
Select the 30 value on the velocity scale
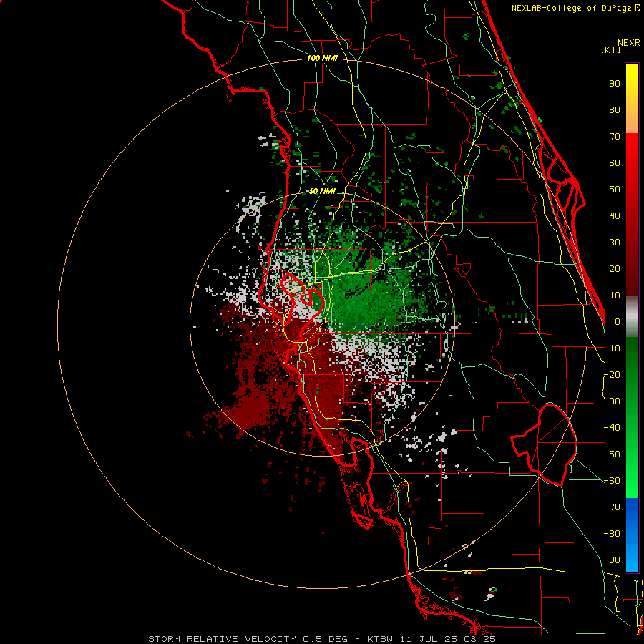click(x=615, y=243)
